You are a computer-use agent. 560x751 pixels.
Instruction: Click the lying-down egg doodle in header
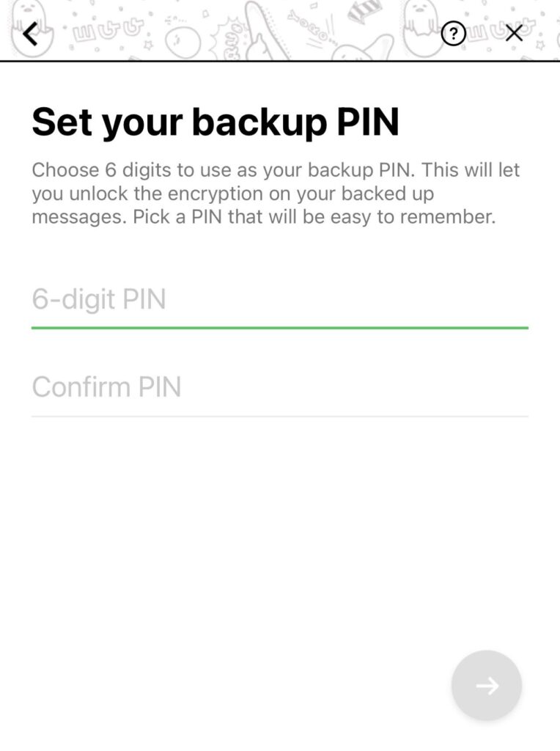click(x=363, y=49)
